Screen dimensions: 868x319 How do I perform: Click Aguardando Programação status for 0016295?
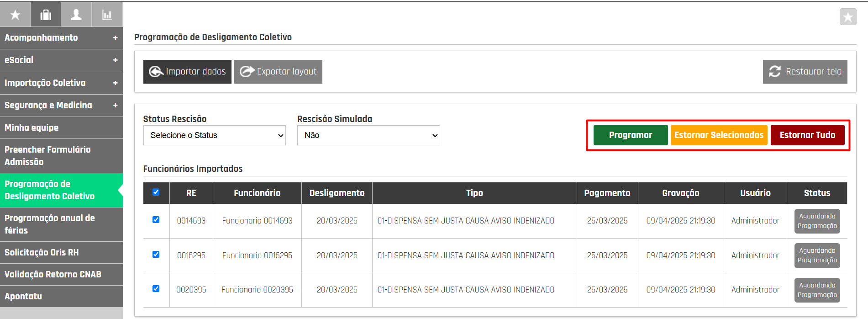817,255
